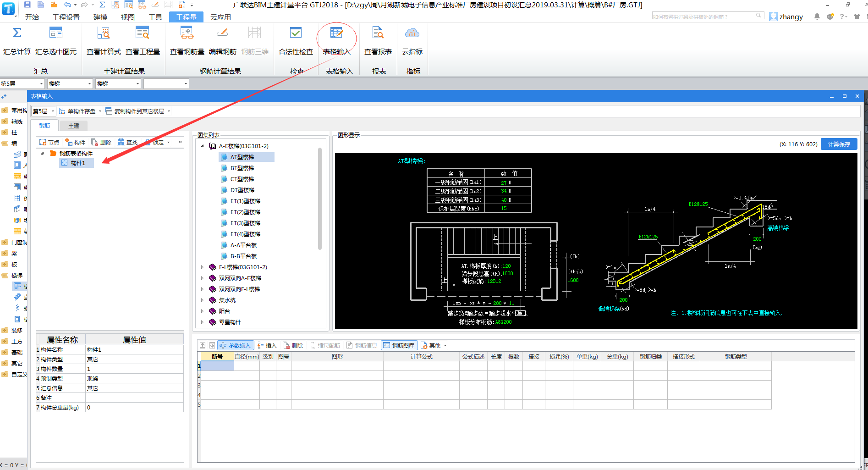
Task: Click the 图集列表 vertical scrollbar
Action: (x=319, y=199)
